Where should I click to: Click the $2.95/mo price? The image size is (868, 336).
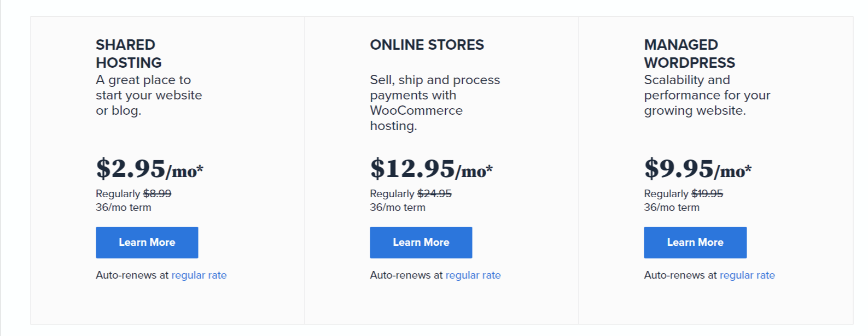(x=149, y=168)
